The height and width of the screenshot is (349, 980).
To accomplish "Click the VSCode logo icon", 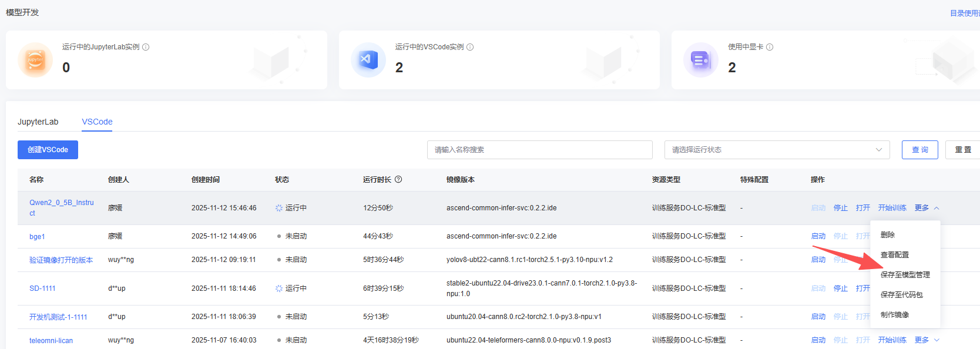I will [x=368, y=60].
